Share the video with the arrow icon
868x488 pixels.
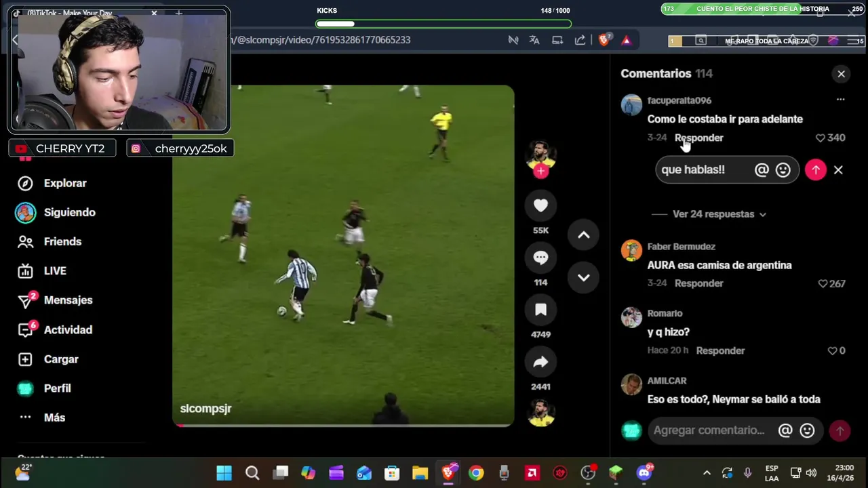coord(540,362)
